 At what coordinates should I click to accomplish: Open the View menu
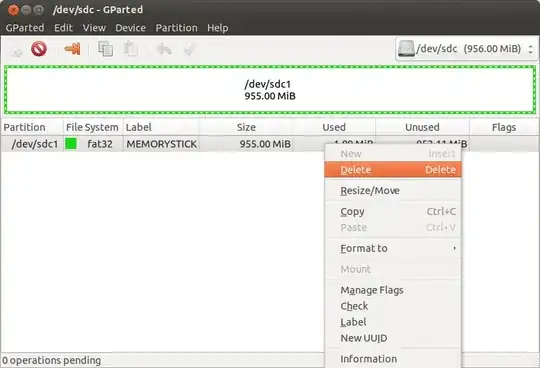click(94, 28)
